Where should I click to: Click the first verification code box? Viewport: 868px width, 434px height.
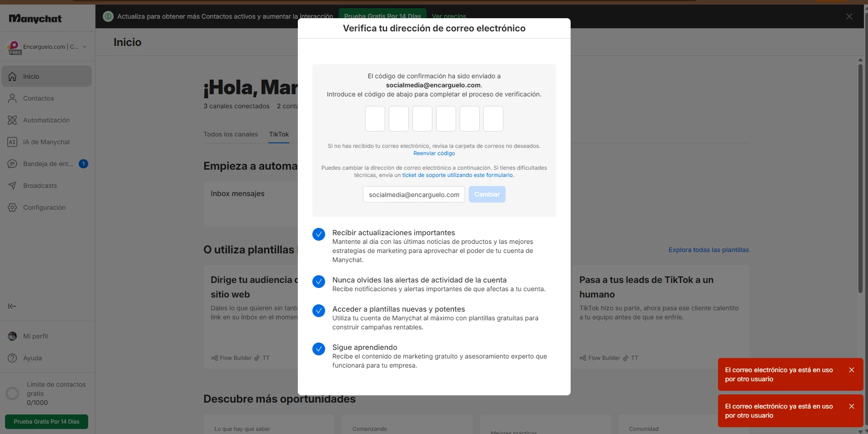(x=375, y=119)
